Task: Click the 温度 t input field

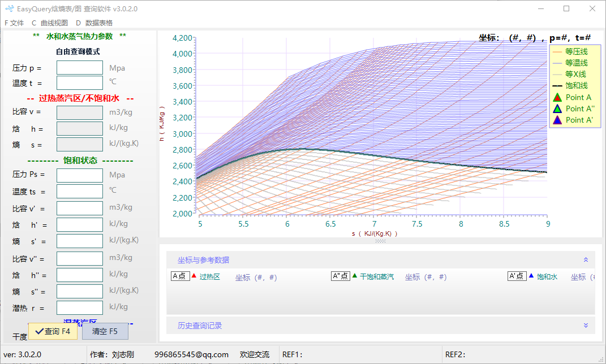Action: [80, 83]
